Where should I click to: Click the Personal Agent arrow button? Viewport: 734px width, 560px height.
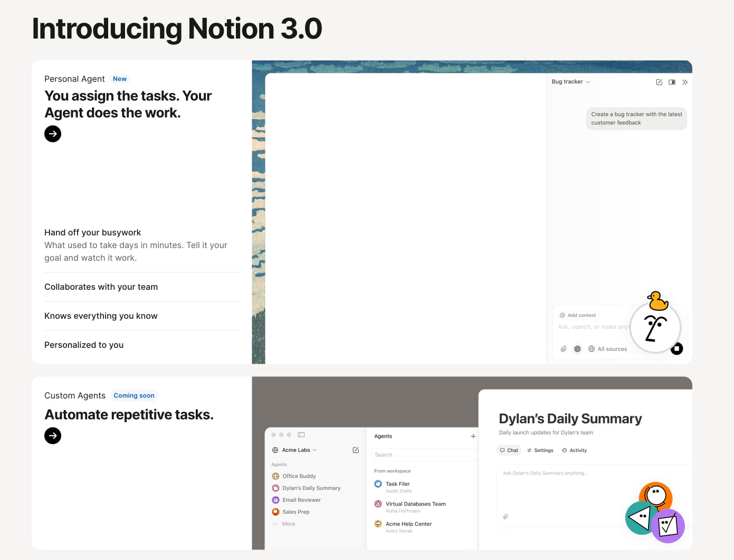53,134
